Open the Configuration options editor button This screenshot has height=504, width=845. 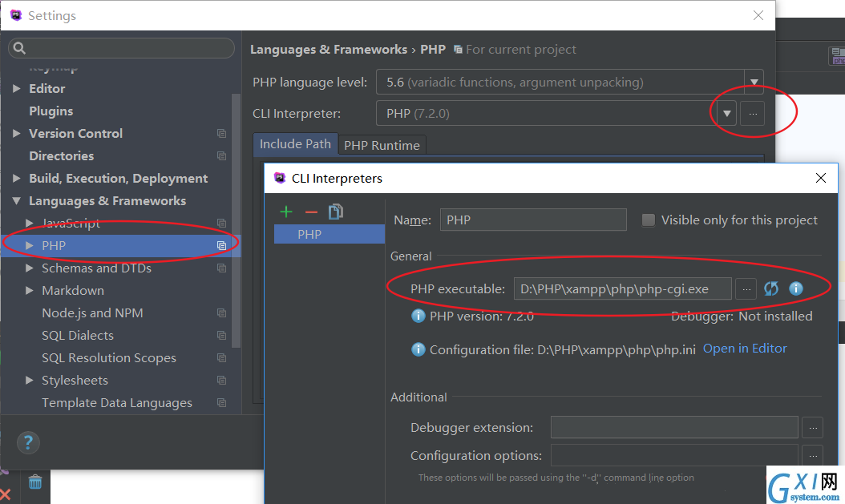[x=813, y=456]
